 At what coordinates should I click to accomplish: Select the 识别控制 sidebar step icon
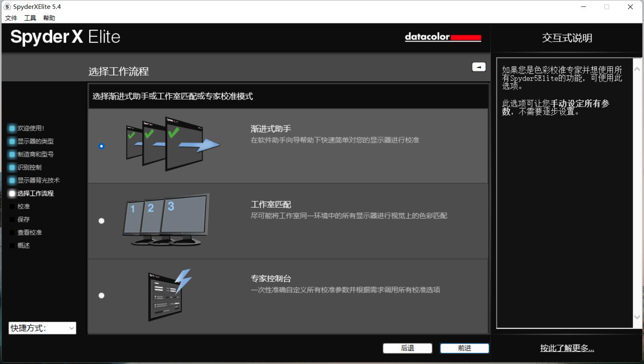pos(11,167)
